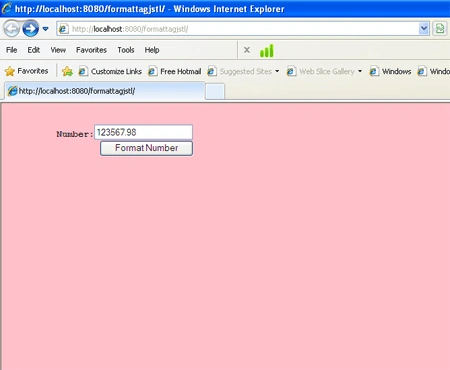
Task: Click the page icon in the address bar
Action: (x=63, y=29)
